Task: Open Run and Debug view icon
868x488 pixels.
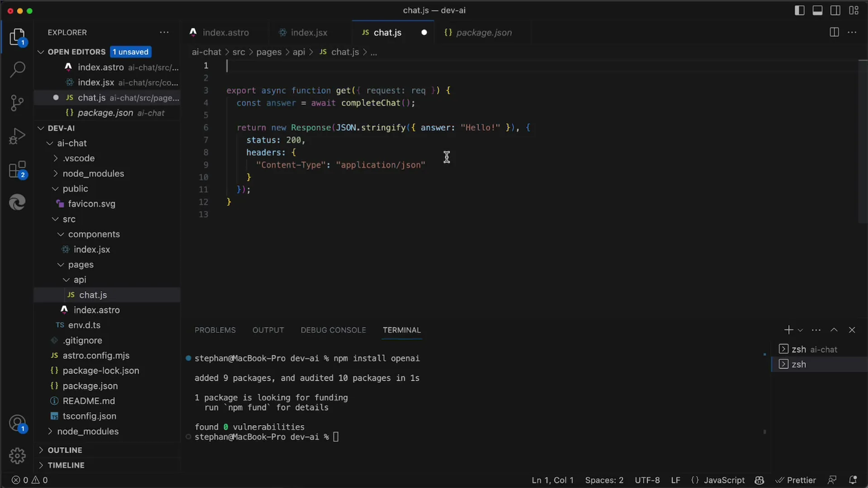Action: point(17,136)
